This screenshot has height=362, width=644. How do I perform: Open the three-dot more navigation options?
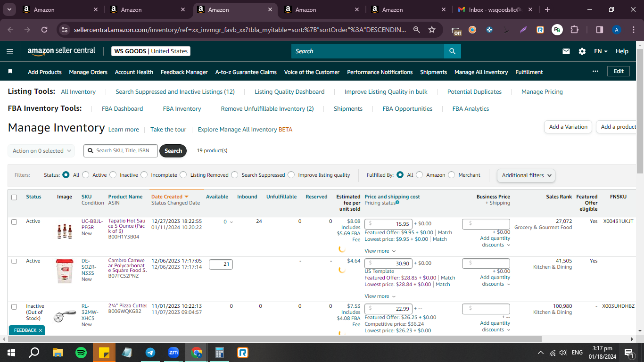[x=595, y=71]
